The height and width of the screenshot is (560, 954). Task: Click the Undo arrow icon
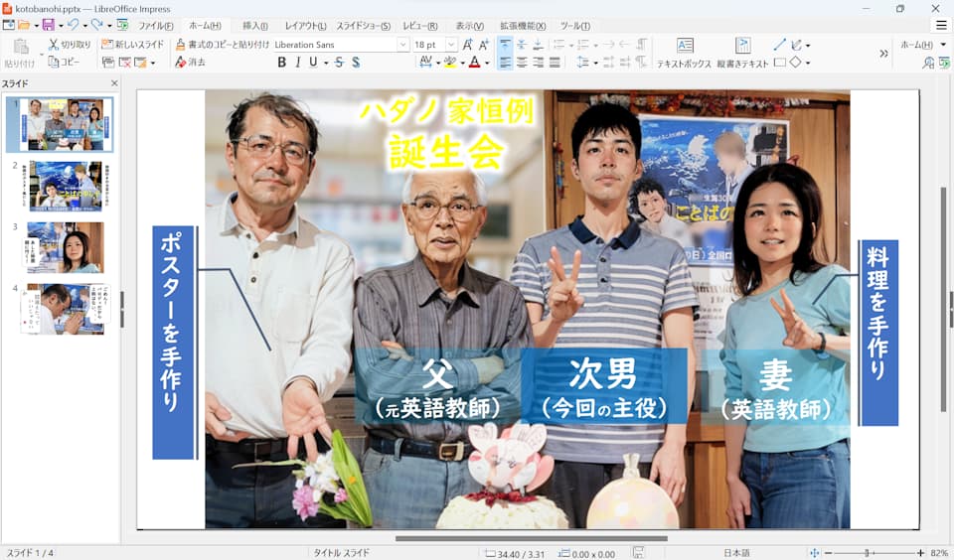73,25
